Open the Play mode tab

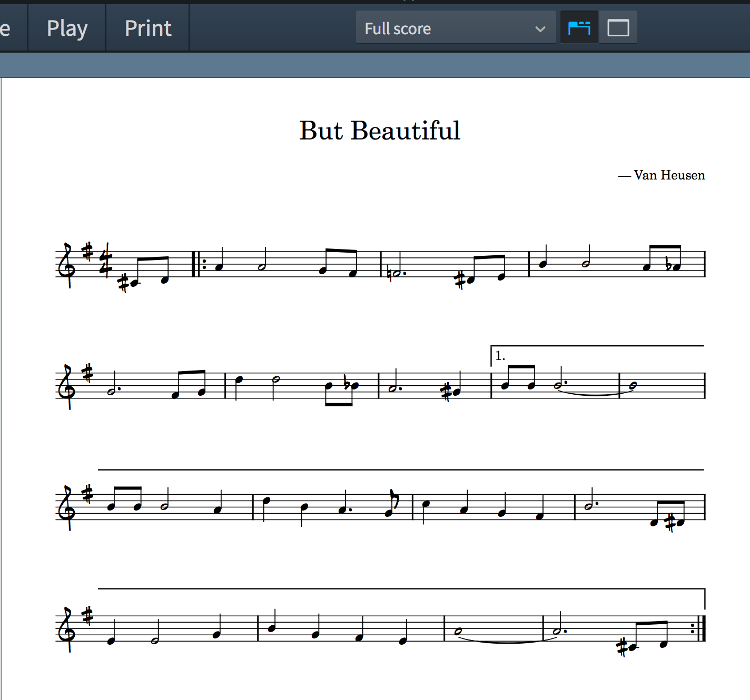point(67,28)
